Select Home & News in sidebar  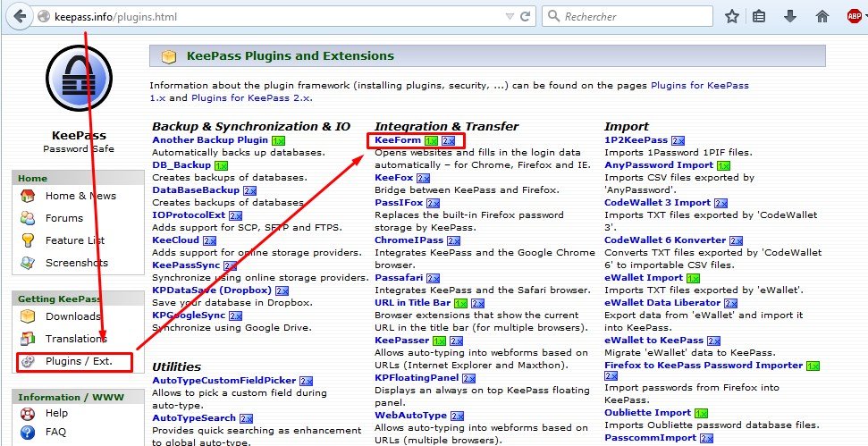tap(80, 196)
